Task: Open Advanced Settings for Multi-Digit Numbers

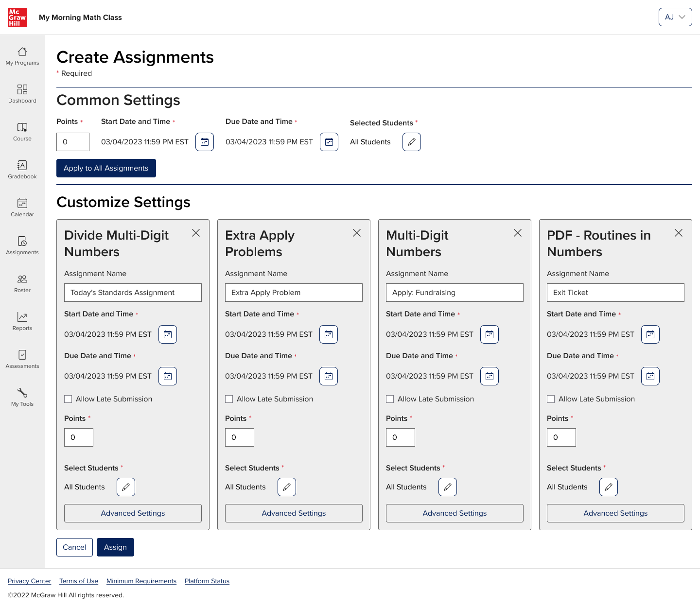Action: pyautogui.click(x=455, y=513)
